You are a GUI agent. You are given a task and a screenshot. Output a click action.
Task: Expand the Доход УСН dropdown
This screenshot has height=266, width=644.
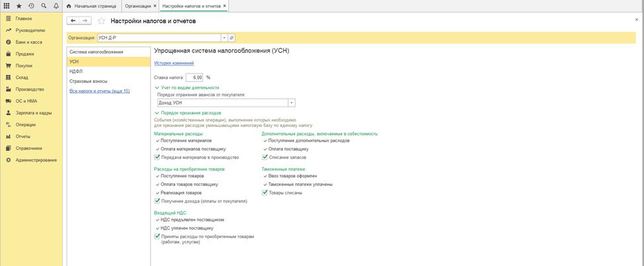tap(292, 103)
